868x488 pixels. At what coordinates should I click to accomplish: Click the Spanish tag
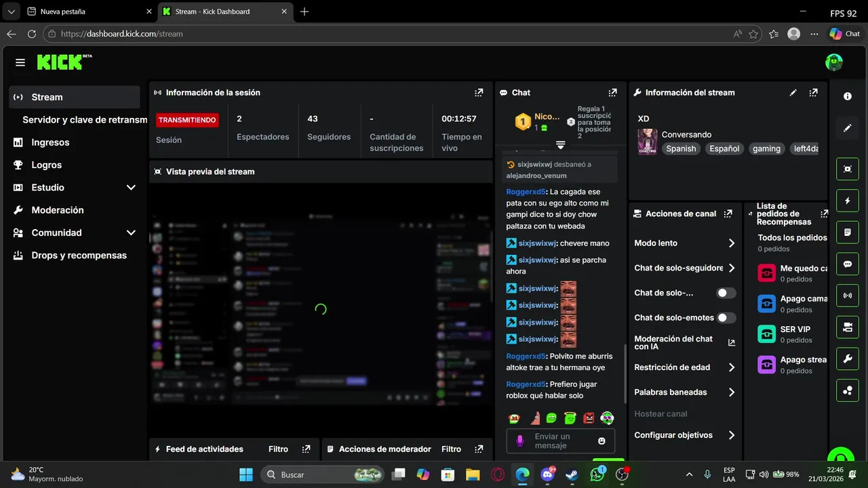click(681, 148)
